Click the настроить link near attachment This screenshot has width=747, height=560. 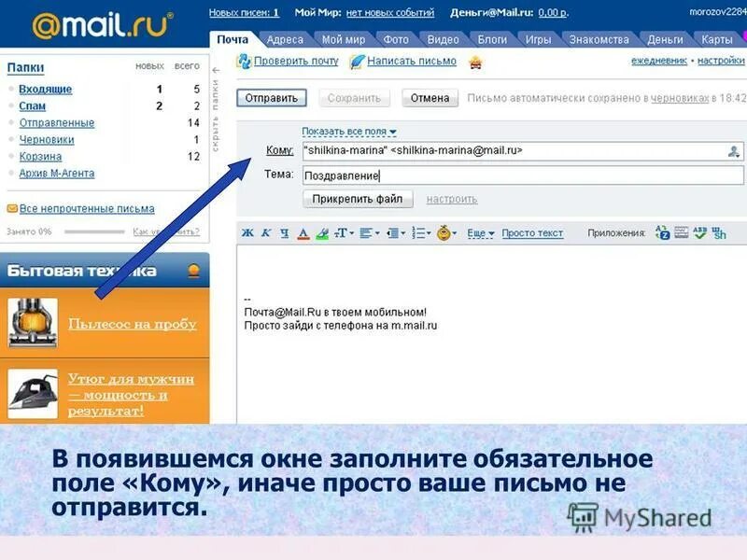pyautogui.click(x=452, y=200)
